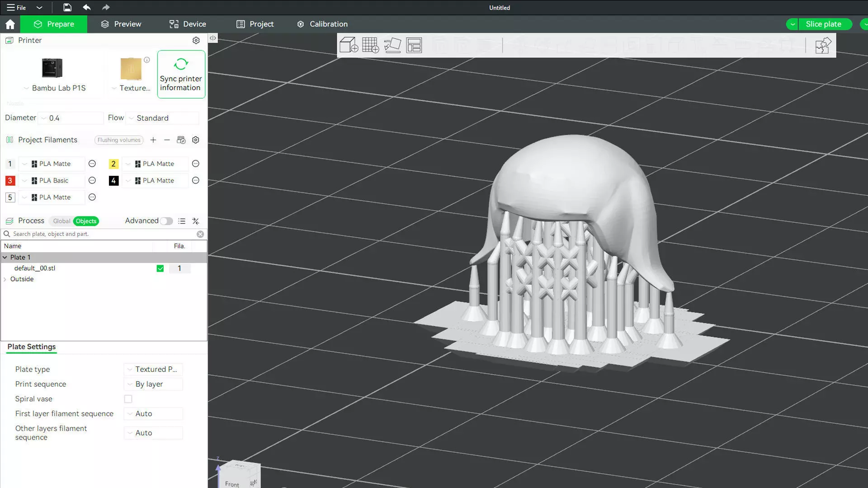The image size is (868, 488).
Task: Click the Add model cube icon
Action: coord(349,45)
